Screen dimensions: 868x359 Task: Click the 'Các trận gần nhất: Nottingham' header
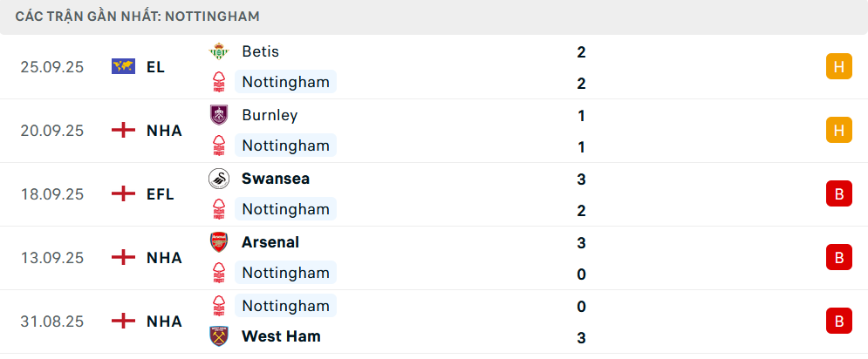click(x=138, y=17)
